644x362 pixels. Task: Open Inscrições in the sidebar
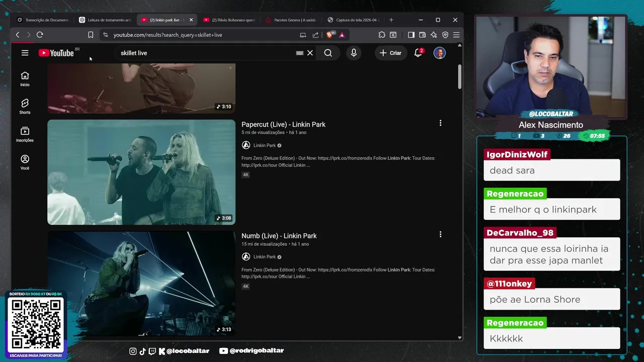[25, 134]
